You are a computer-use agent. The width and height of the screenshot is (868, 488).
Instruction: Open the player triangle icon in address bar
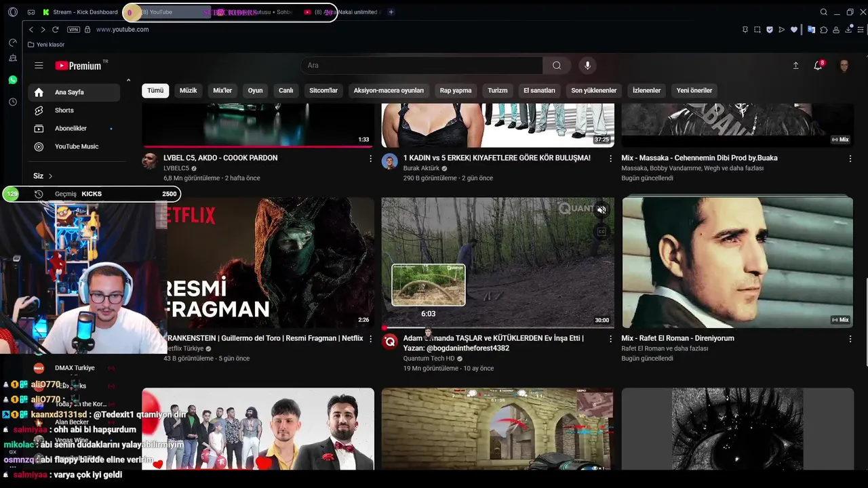tap(782, 30)
